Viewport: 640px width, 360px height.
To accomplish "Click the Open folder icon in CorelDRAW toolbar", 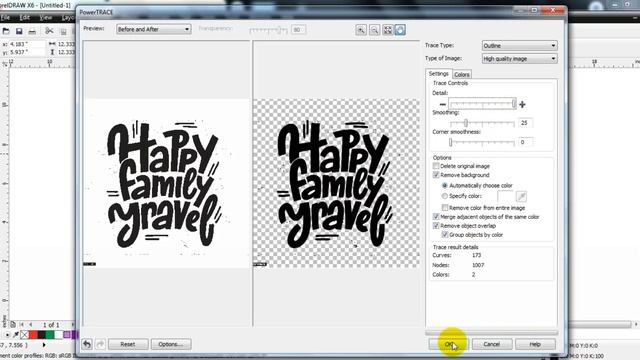I will click(6, 31).
